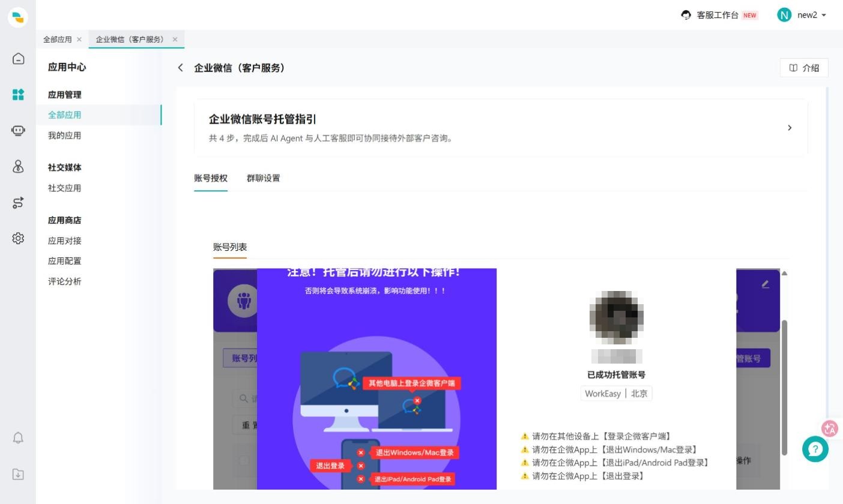Select the 账号列表 tab

pyautogui.click(x=230, y=247)
